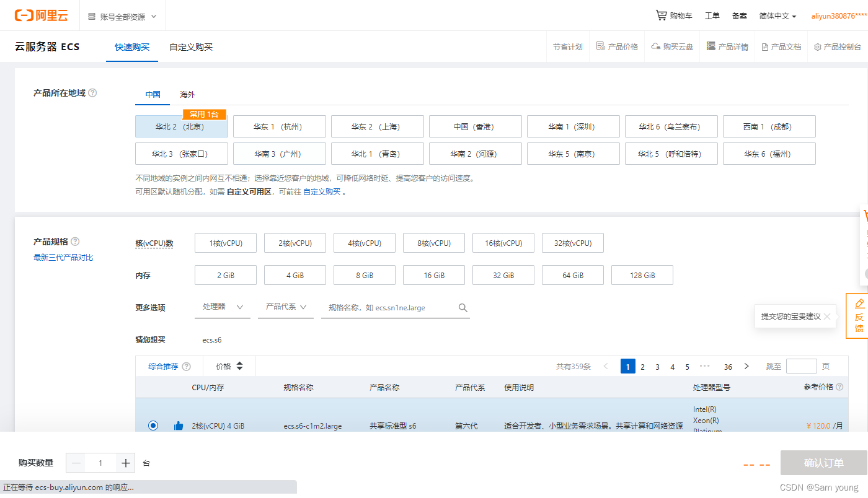Click the ecs.s6 suggestion

[x=212, y=340]
